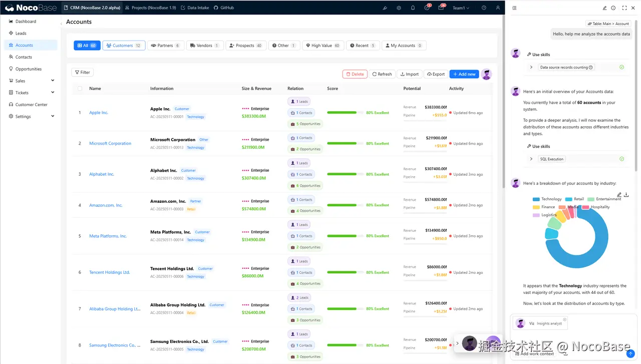Click the Add new button
Screen dimensions: 641x364
coord(464,74)
